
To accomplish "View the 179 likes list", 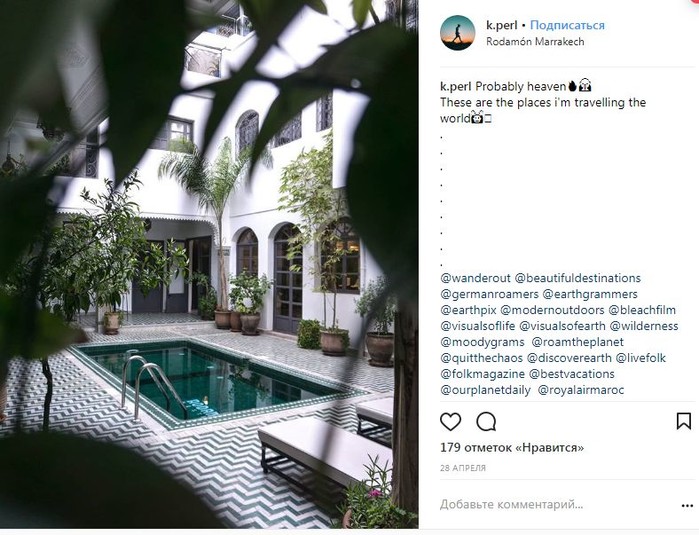I will coord(512,448).
